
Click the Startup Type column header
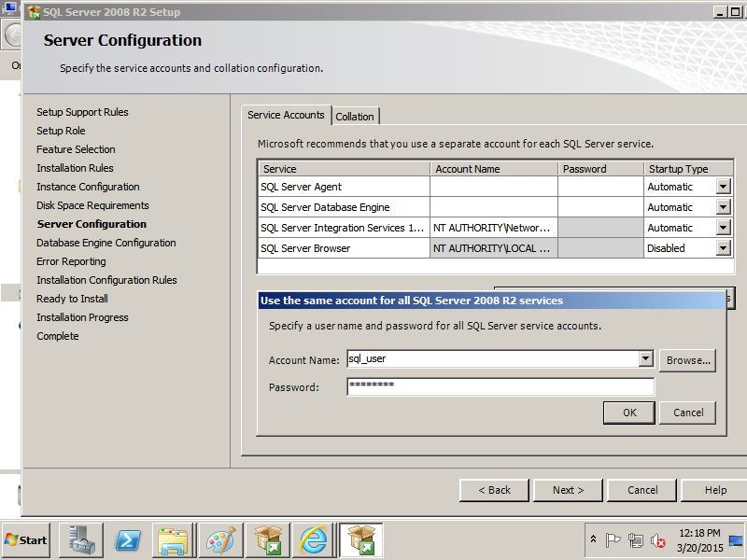click(x=688, y=169)
